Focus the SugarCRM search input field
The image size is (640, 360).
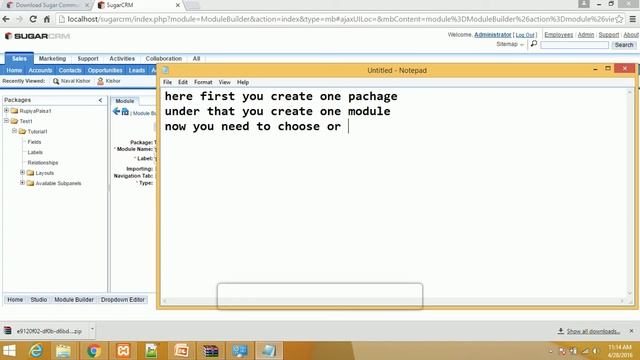pyautogui.click(x=574, y=45)
